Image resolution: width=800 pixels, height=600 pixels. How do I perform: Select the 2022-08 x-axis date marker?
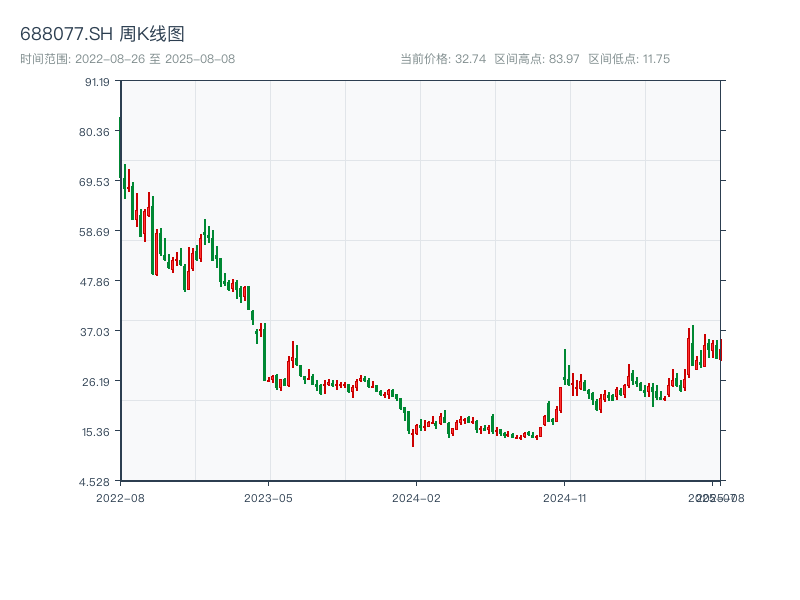(120, 497)
